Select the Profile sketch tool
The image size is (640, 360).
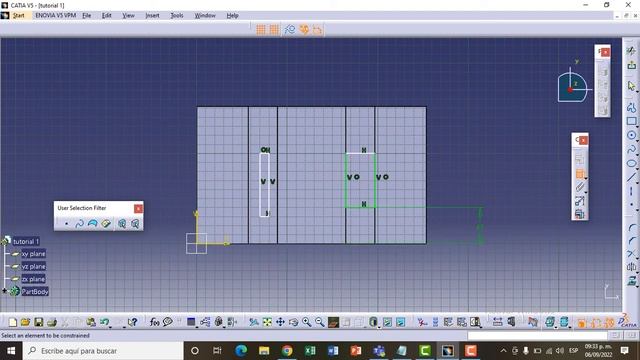tap(631, 108)
